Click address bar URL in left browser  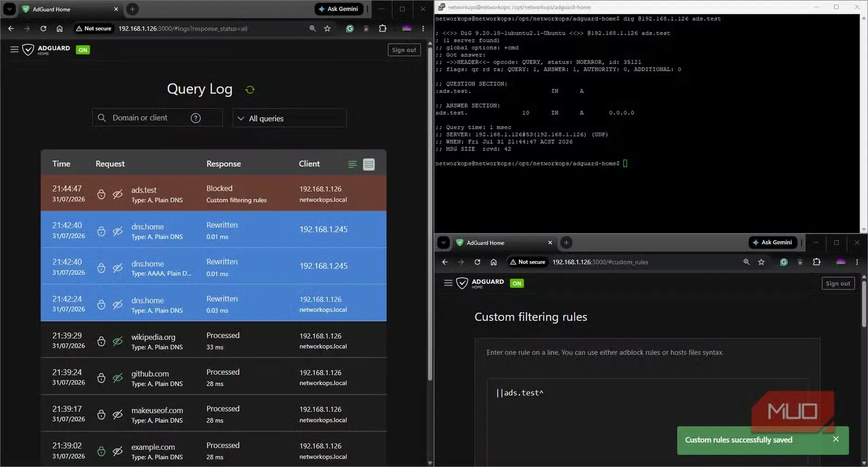(183, 28)
